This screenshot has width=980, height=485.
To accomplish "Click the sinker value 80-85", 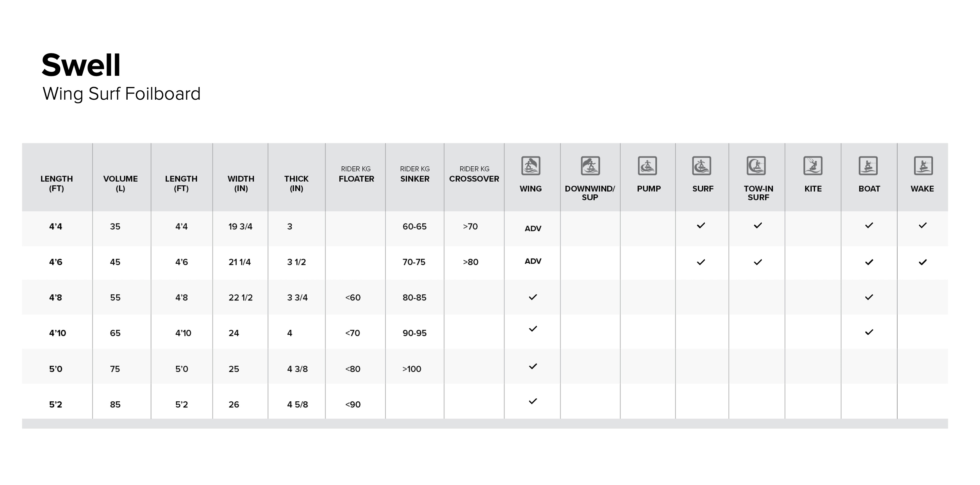I will (414, 297).
